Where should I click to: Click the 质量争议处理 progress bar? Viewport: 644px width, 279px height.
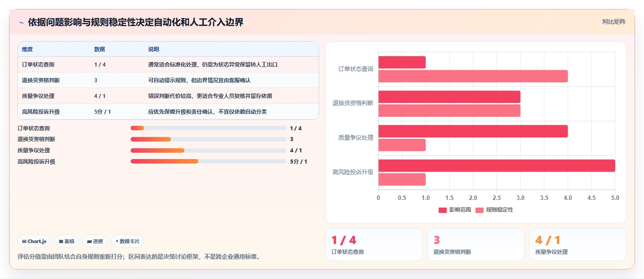pos(208,151)
